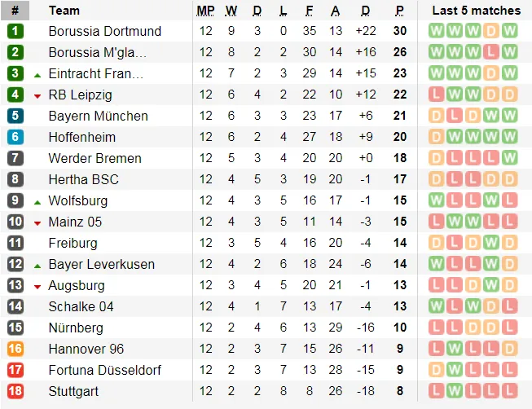The height and width of the screenshot is (409, 532).
Task: Sort table by MP column header
Action: pos(205,11)
